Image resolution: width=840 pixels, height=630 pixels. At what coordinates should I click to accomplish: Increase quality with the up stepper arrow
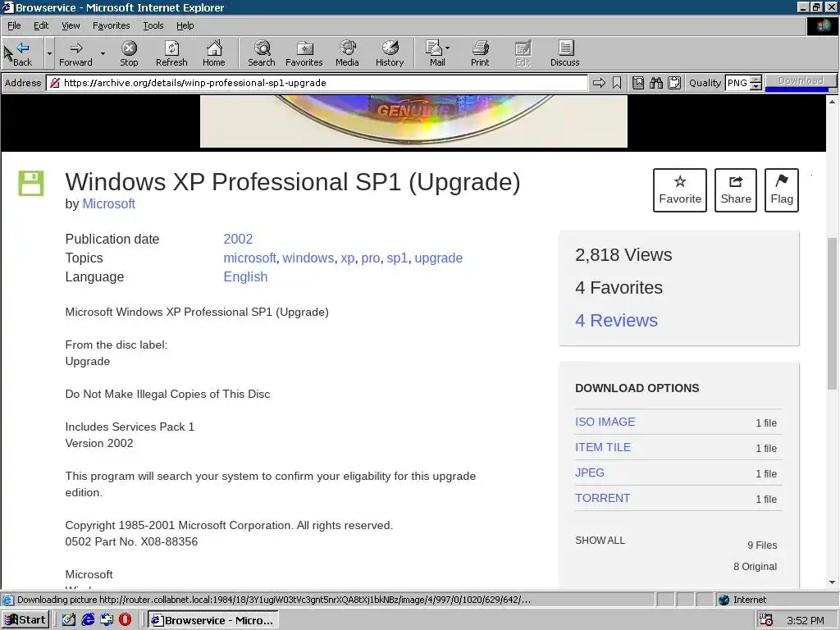click(x=756, y=79)
